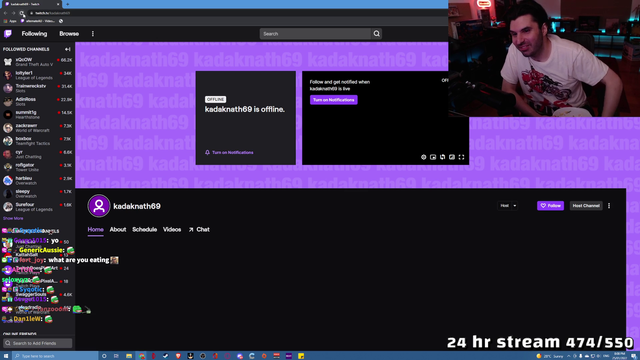Click kadaknath69 channel name heading

[137, 206]
